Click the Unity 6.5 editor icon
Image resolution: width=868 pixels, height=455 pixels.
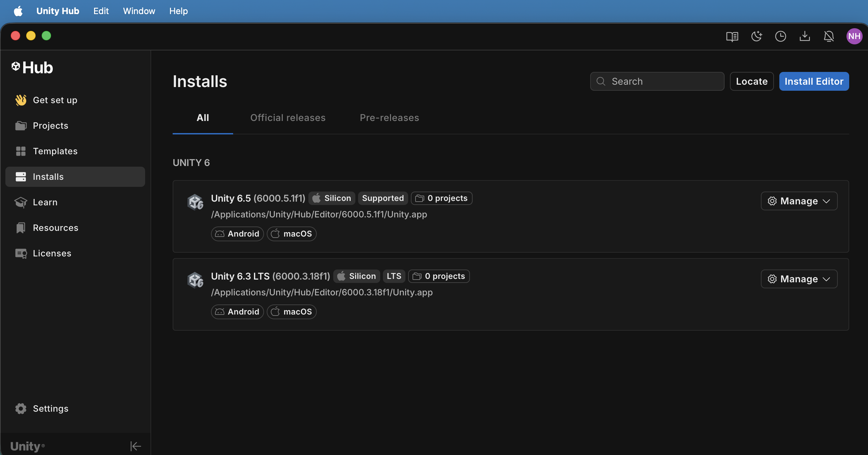click(x=195, y=202)
